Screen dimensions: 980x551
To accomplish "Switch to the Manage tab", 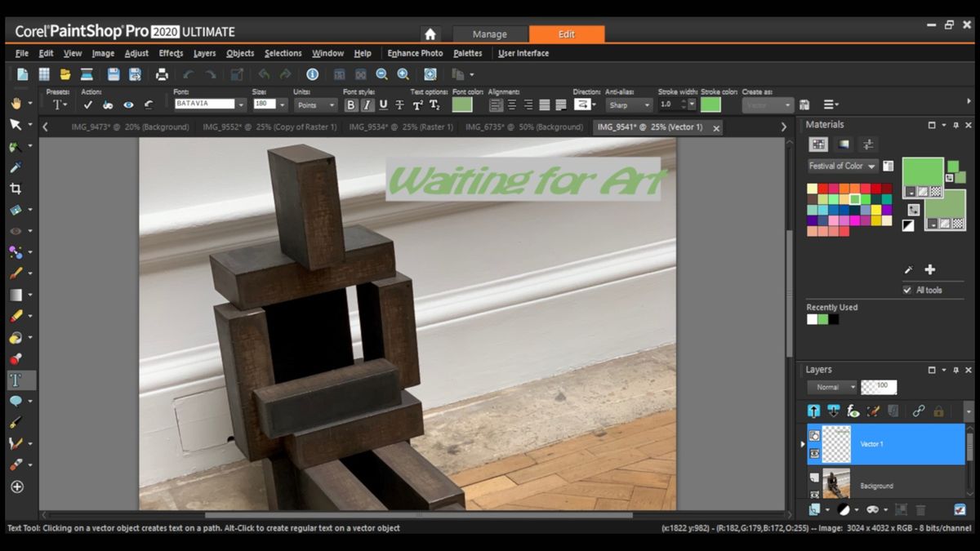I will 490,34.
